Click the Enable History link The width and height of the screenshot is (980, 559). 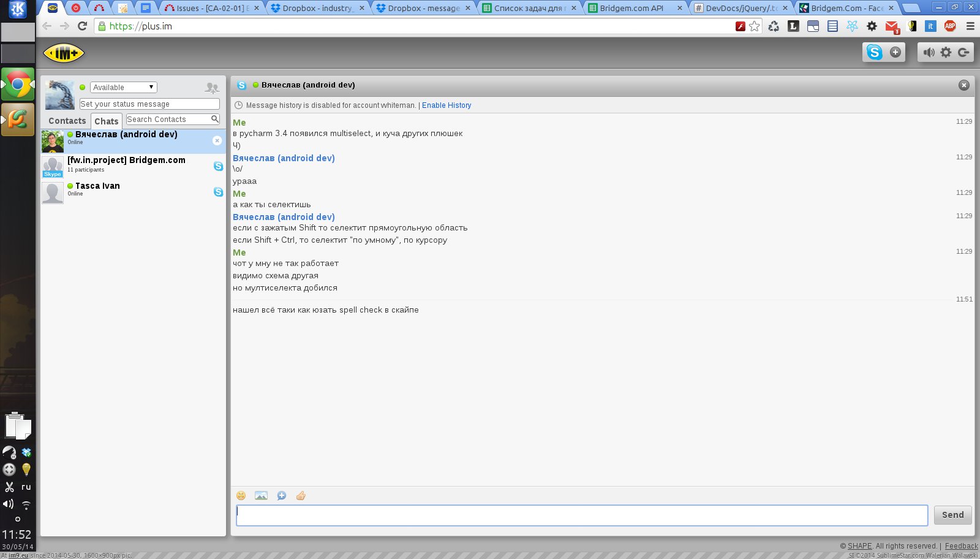coord(447,105)
